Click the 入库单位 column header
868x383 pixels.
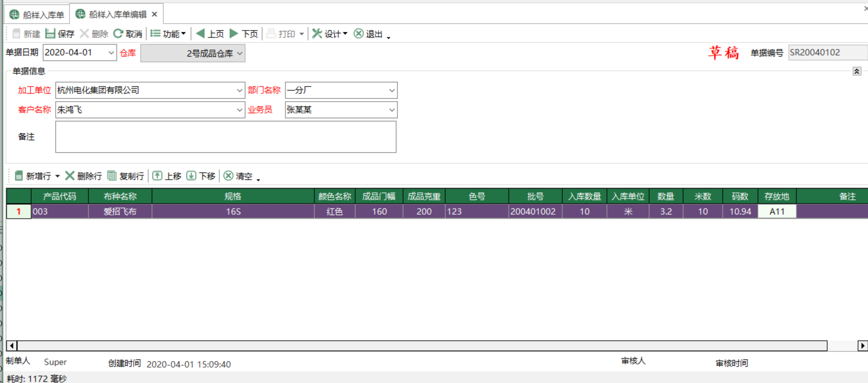click(x=628, y=196)
